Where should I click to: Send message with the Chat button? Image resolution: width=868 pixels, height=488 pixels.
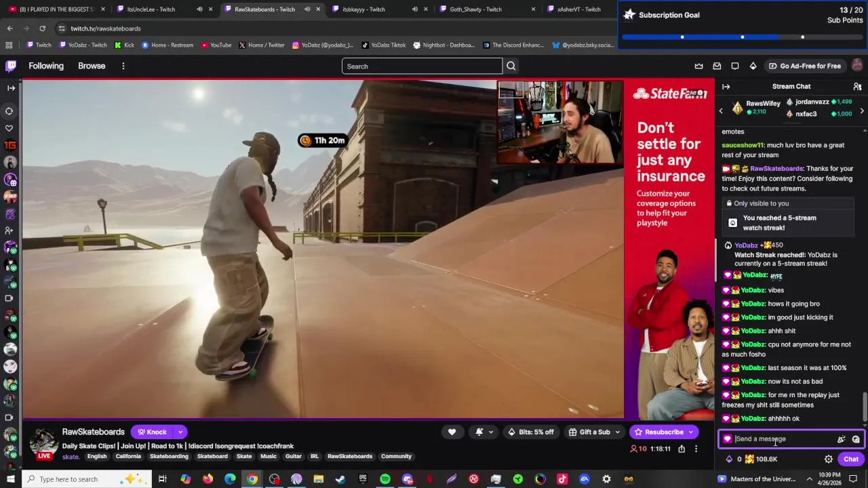click(851, 459)
